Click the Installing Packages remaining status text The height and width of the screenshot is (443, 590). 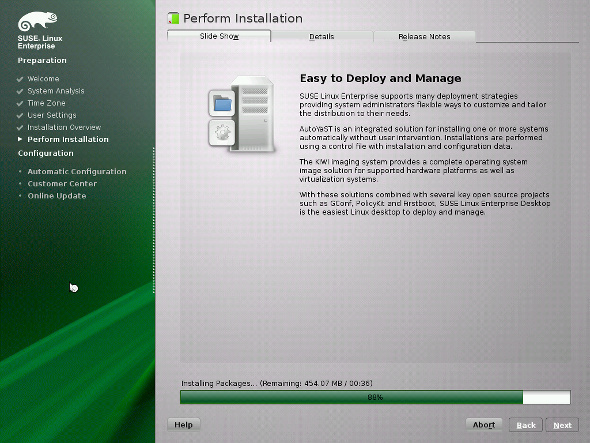[x=277, y=383]
